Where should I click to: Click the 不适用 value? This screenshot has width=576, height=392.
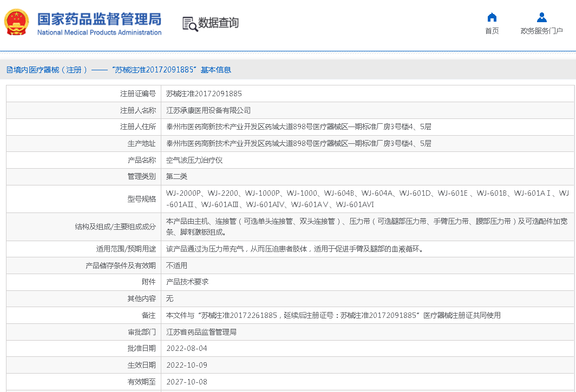coord(176,265)
